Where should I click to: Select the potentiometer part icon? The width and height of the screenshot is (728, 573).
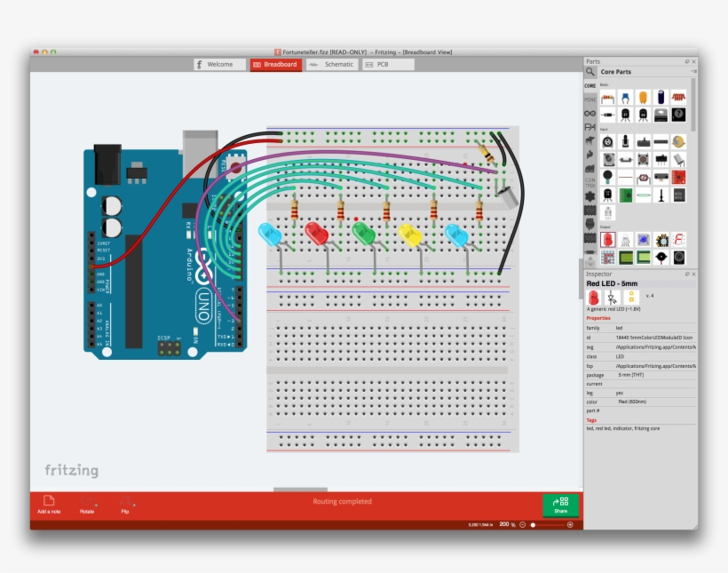click(x=608, y=141)
